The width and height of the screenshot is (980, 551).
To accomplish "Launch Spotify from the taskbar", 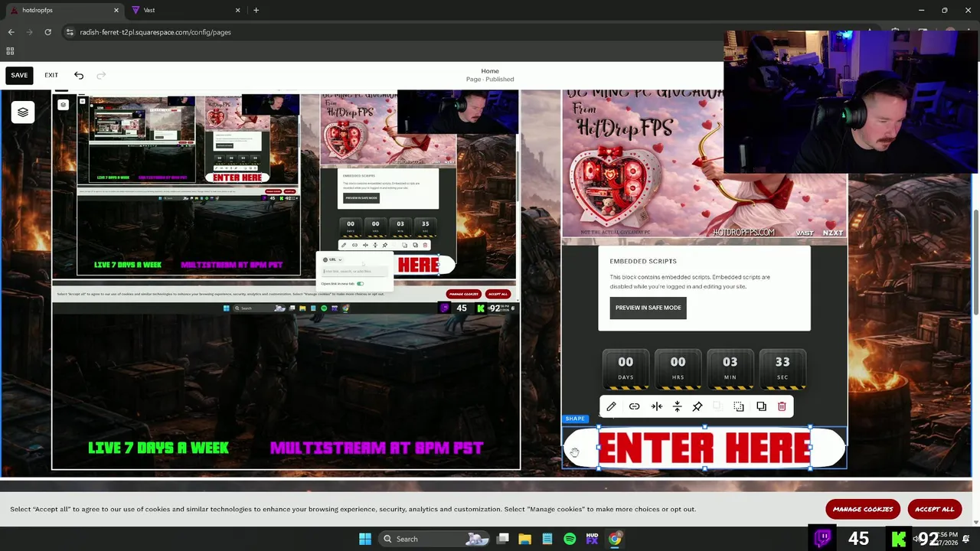I will (x=570, y=539).
